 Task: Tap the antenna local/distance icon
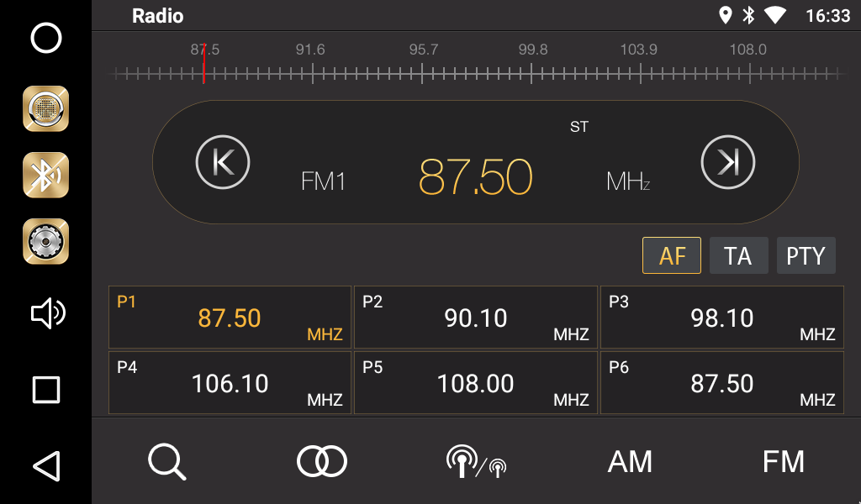pos(476,461)
